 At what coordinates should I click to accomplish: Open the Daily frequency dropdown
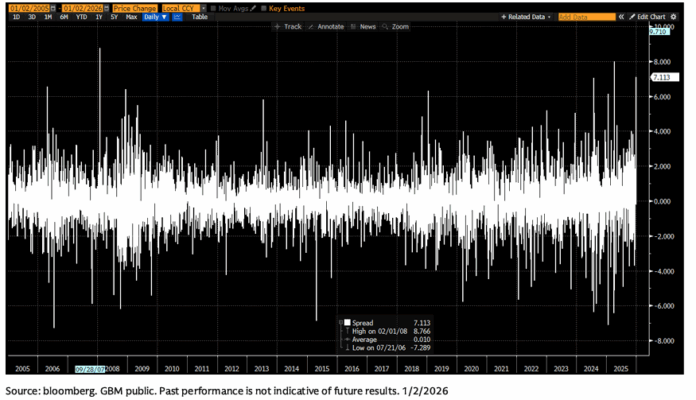point(153,17)
